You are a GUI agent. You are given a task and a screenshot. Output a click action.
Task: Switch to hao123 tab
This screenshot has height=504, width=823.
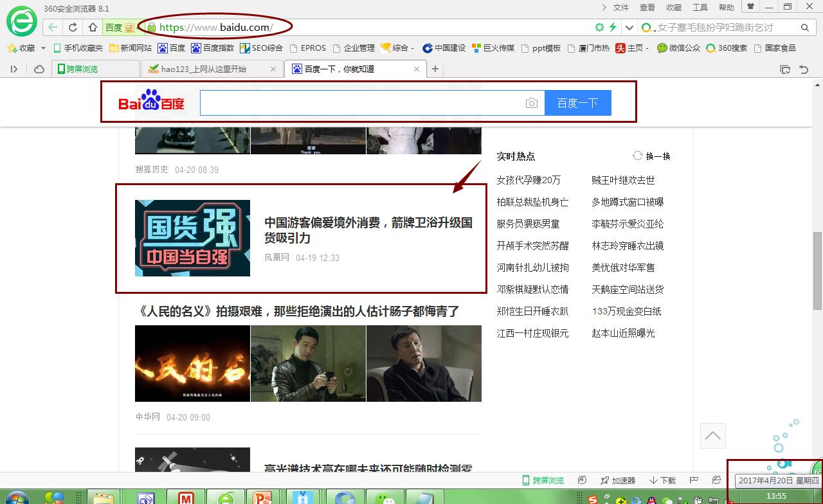[x=203, y=69]
